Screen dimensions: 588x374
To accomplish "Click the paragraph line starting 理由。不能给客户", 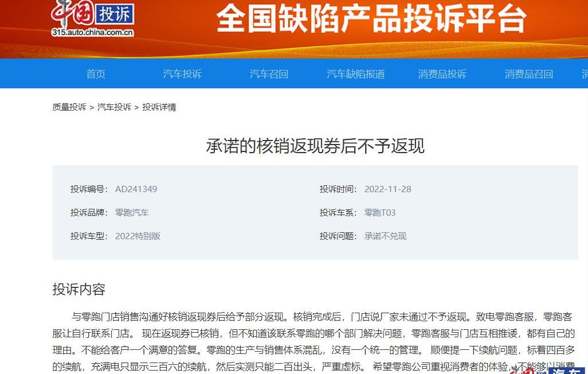I will (313, 350).
